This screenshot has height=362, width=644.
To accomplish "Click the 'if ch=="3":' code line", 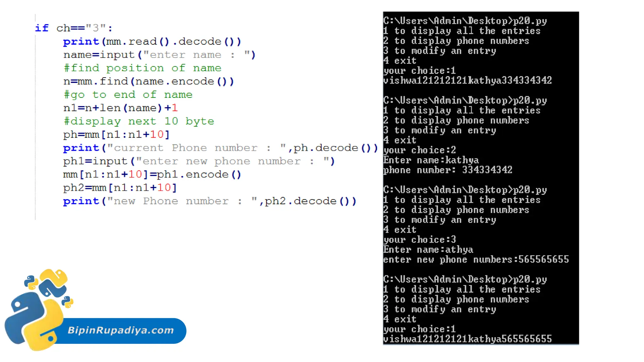I will point(74,28).
